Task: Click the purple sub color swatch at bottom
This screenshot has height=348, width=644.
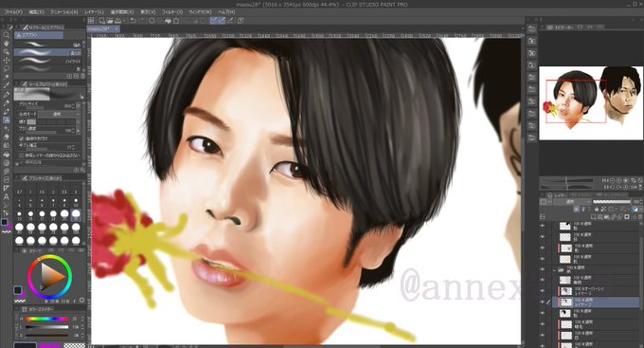Action: [x=49, y=344]
